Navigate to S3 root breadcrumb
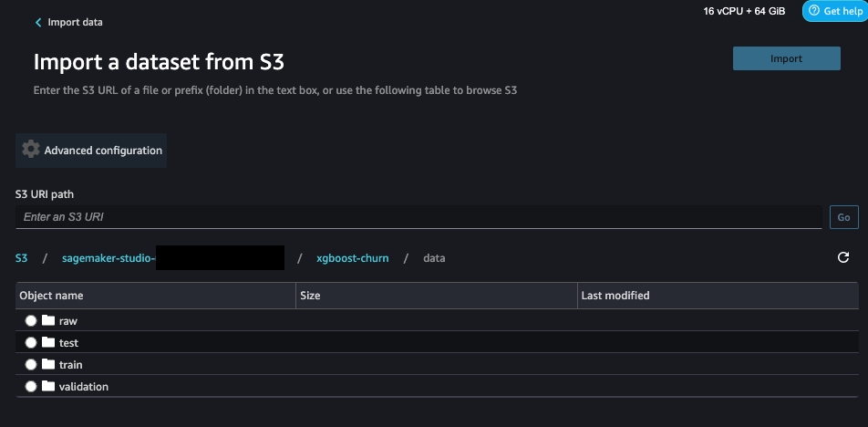This screenshot has width=868, height=427. pyautogui.click(x=22, y=258)
